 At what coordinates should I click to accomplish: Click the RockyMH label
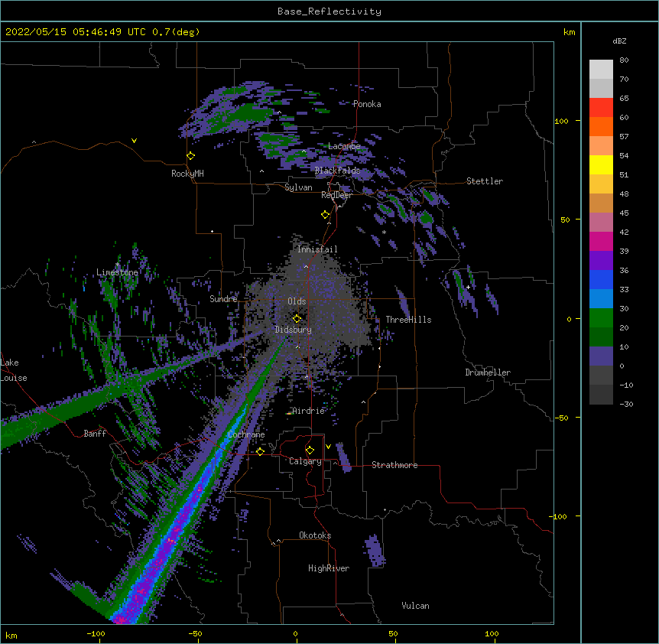tap(187, 174)
